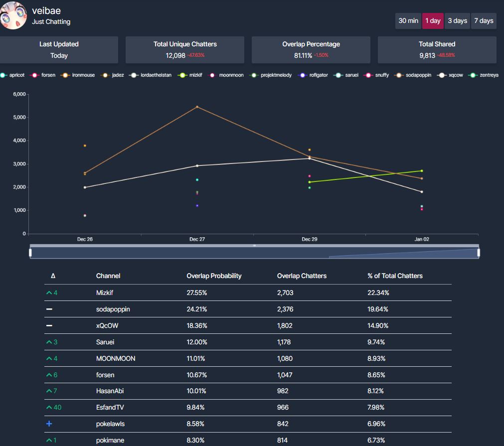The height and width of the screenshot is (446, 504).
Task: Open the xQcOW channel link
Action: (x=107, y=325)
